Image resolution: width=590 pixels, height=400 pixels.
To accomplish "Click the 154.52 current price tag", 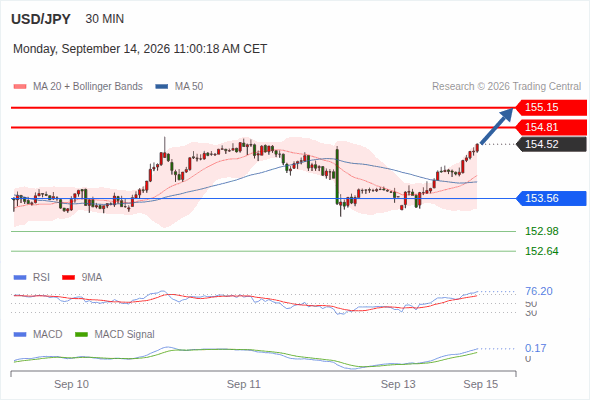I will coord(551,144).
